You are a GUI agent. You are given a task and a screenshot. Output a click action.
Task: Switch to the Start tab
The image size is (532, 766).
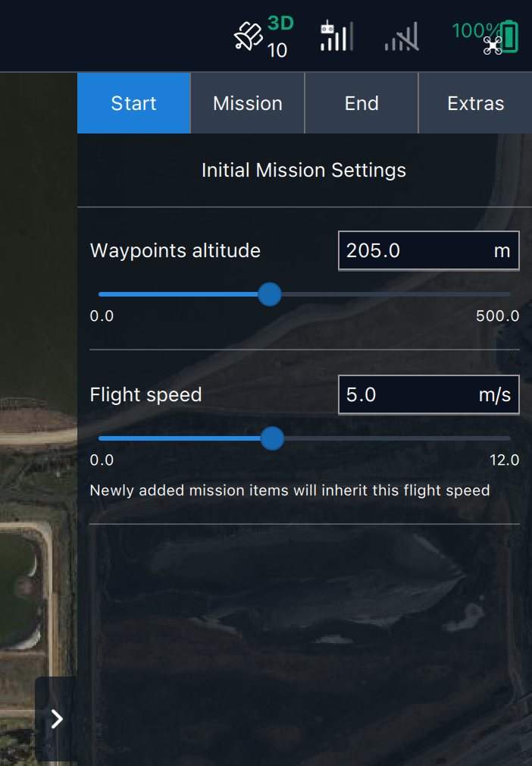click(x=133, y=103)
